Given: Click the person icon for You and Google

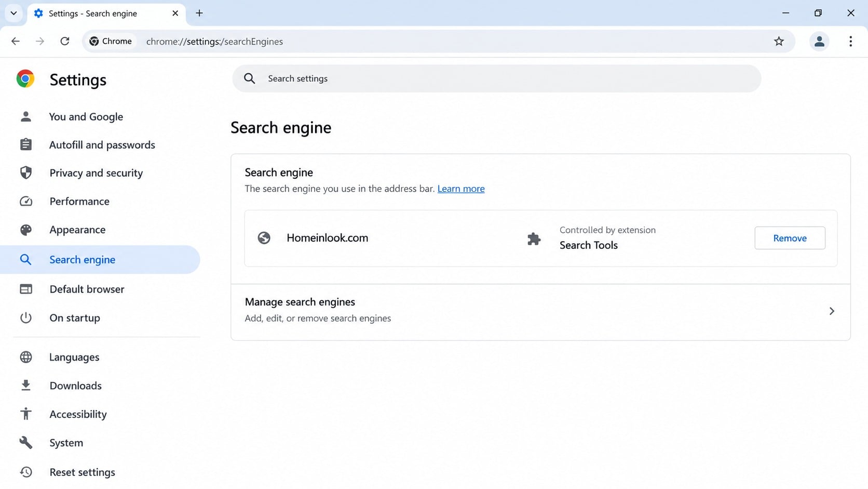Looking at the screenshot, I should tap(26, 116).
